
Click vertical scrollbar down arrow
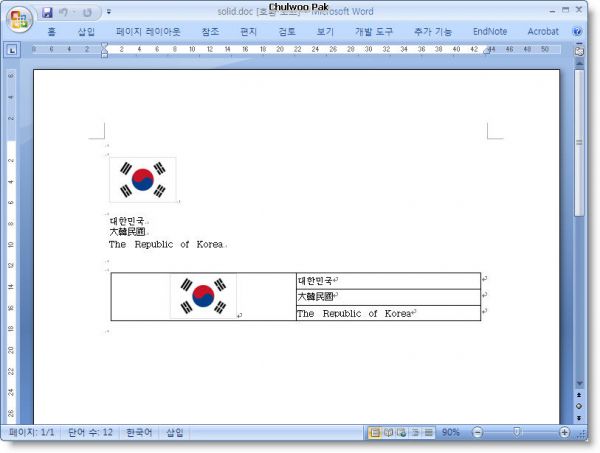pos(579,384)
